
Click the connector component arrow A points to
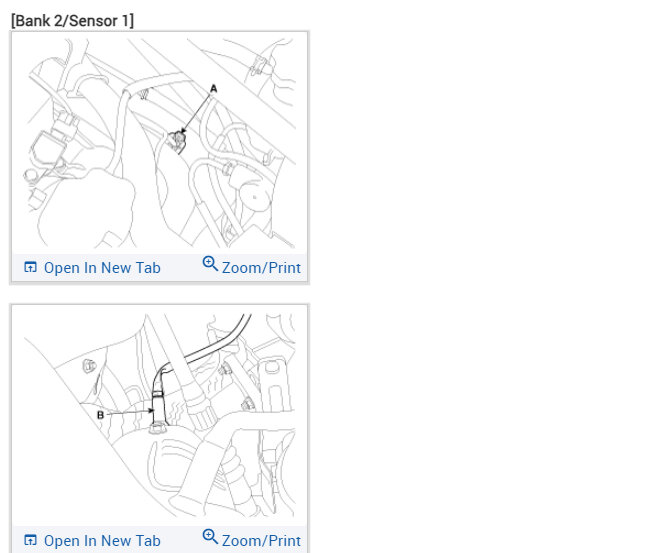(177, 142)
